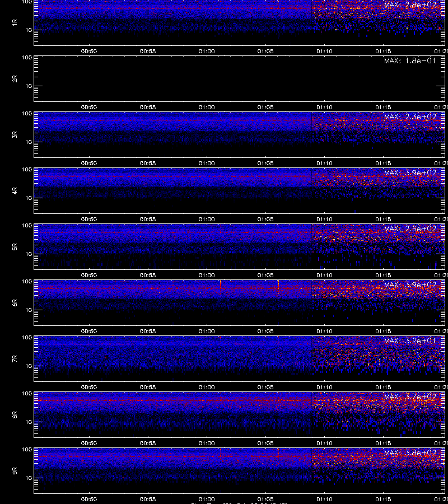Click the 7R panel axis label
This screenshot has width=448, height=504.
click(x=15, y=359)
